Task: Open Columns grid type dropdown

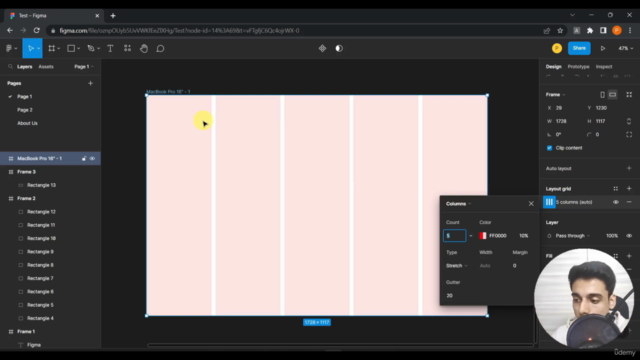Action: [458, 204]
